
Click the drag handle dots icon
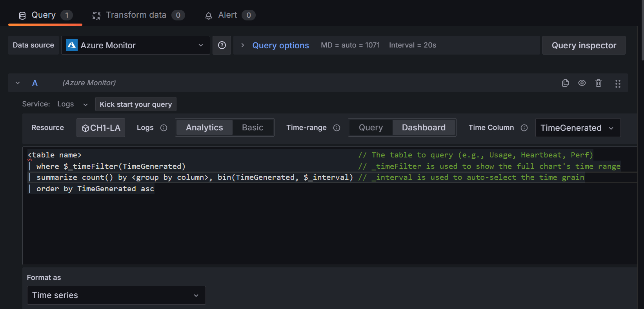617,83
